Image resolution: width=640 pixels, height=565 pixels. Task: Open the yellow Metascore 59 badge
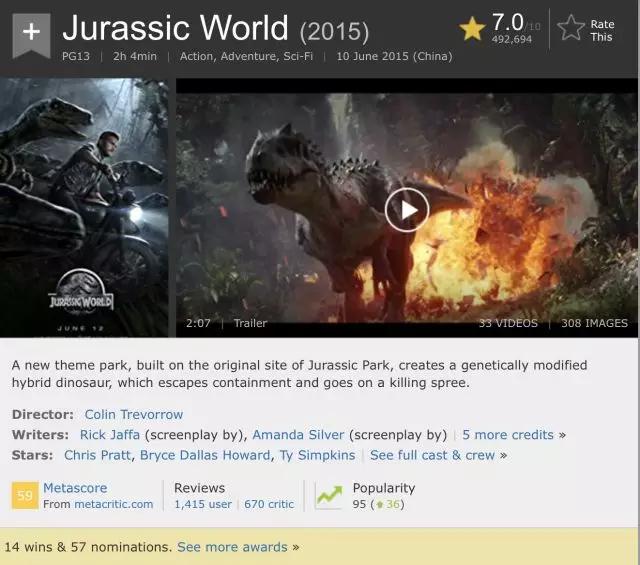25,495
